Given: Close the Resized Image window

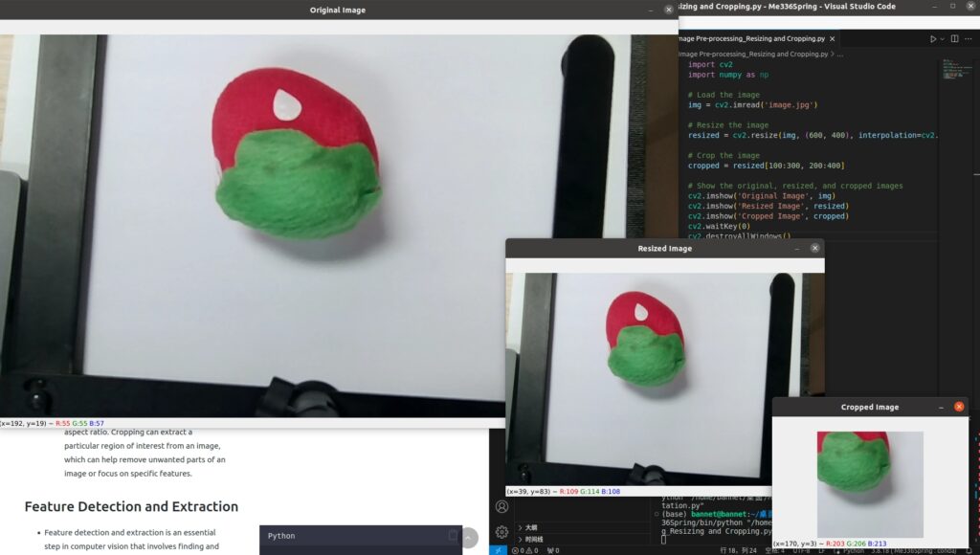Looking at the screenshot, I should [x=815, y=248].
